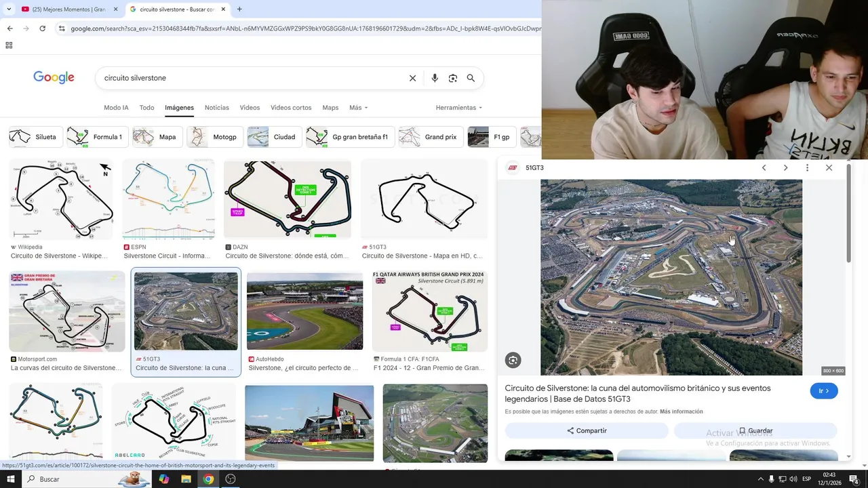Go back to previous page
The height and width of the screenshot is (488, 868).
(9, 28)
